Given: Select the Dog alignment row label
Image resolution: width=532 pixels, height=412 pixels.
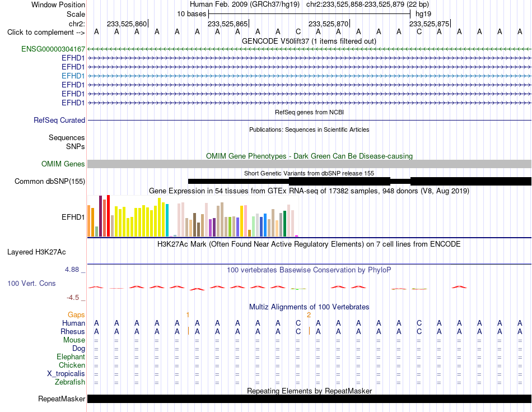Looking at the screenshot, I should [78, 349].
